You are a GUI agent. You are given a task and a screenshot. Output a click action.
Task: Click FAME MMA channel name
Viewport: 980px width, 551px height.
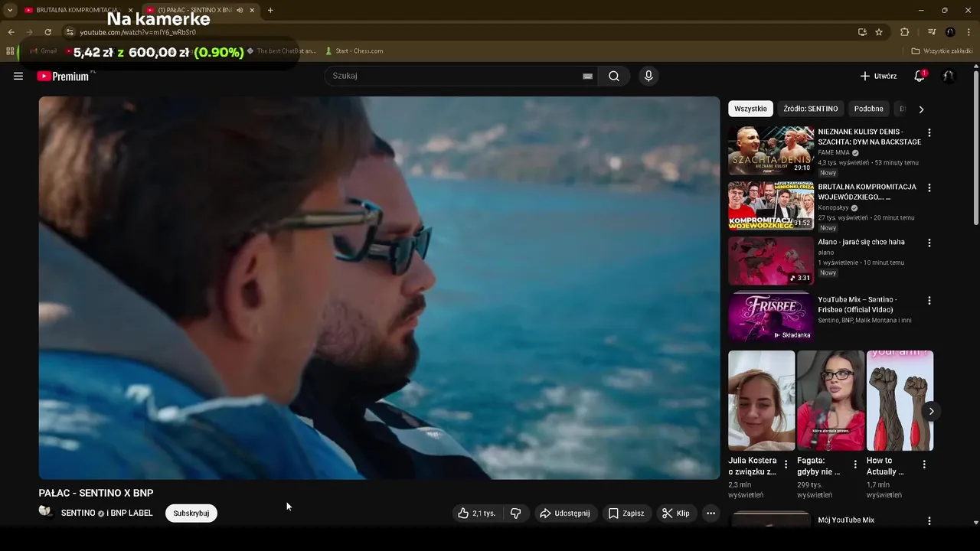click(x=834, y=152)
